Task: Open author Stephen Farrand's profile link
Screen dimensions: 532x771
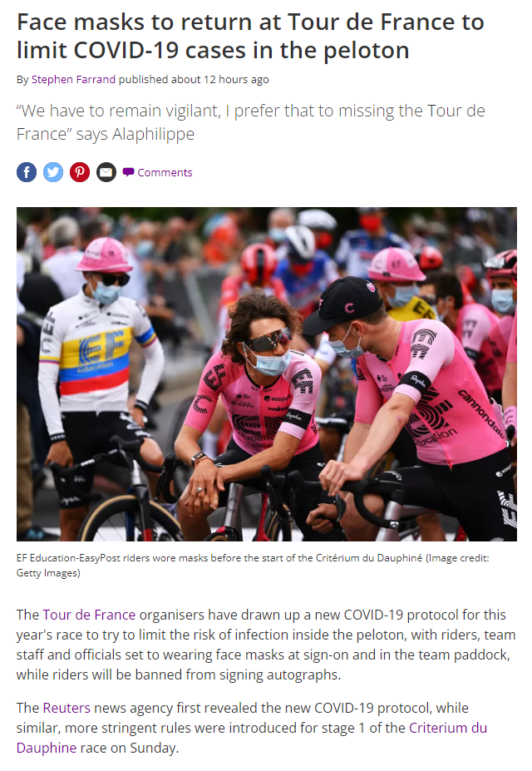Action: point(73,80)
